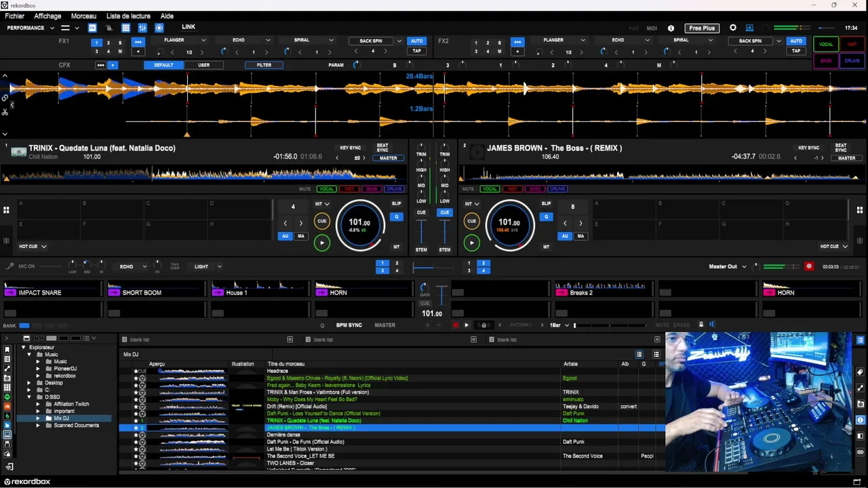Click the LINK button
The height and width of the screenshot is (488, 868).
click(x=189, y=27)
